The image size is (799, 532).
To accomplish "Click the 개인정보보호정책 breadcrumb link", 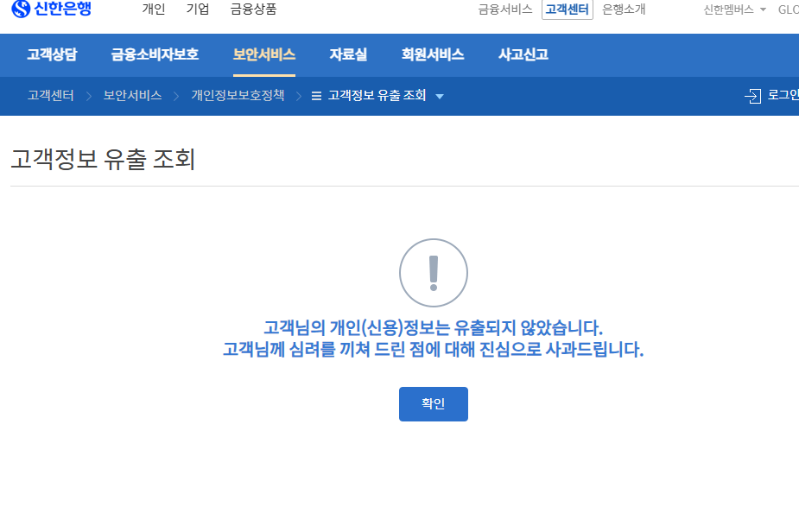I will coord(238,95).
